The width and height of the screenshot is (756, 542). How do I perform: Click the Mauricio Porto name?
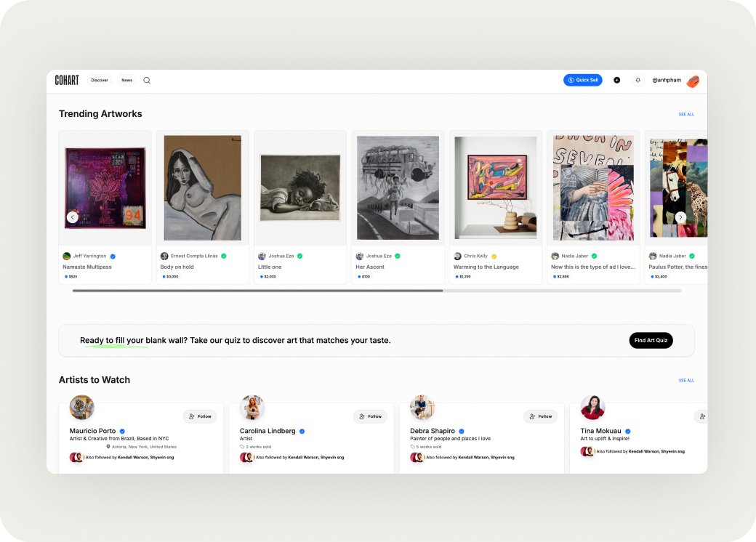(92, 431)
